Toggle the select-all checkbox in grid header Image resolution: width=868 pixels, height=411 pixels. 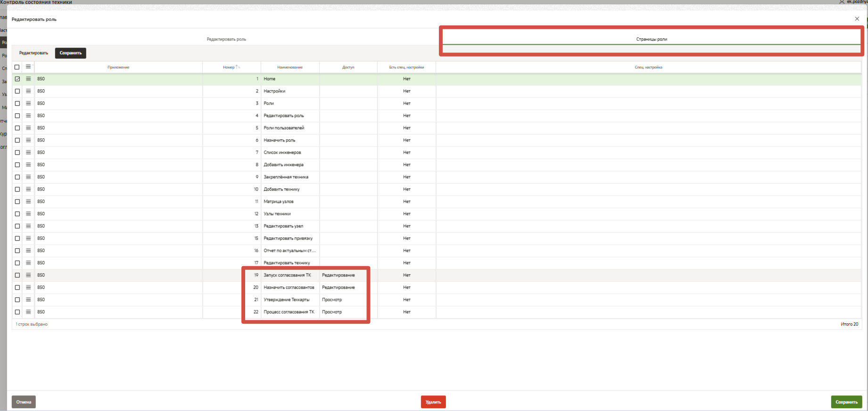pos(17,67)
